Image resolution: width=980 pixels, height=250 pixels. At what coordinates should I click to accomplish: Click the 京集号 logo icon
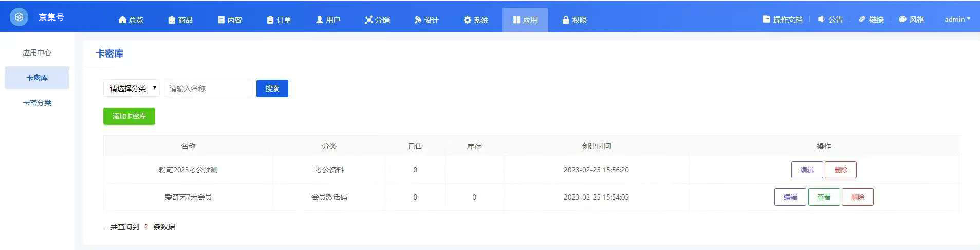19,17
